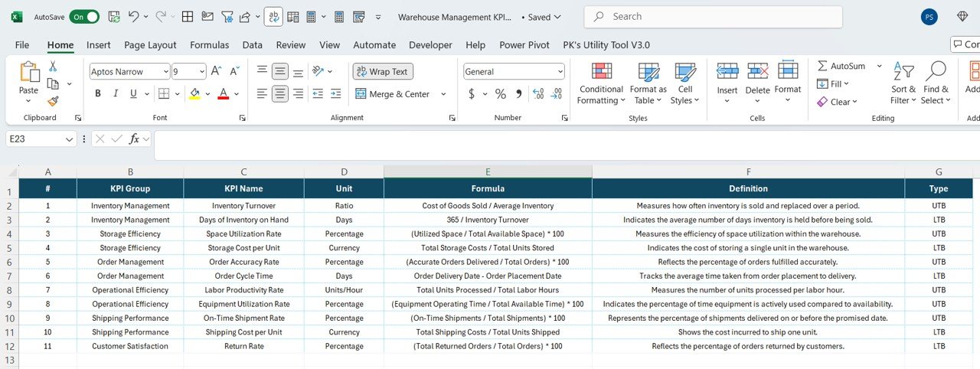Click Increase Decimal icon
The height and width of the screenshot is (369, 980).
pyautogui.click(x=537, y=94)
